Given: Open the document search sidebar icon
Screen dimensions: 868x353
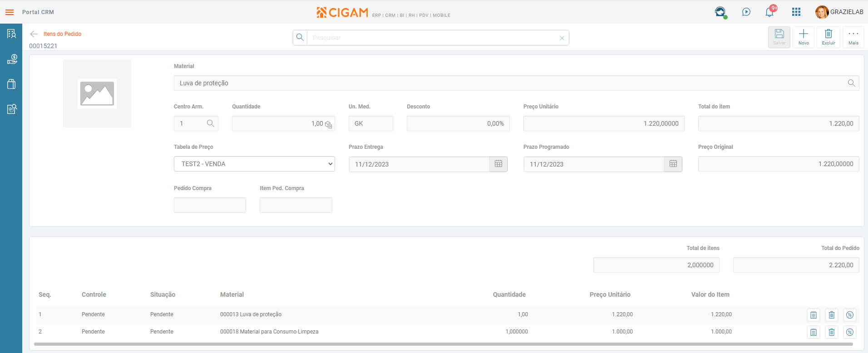Looking at the screenshot, I should coord(11,109).
